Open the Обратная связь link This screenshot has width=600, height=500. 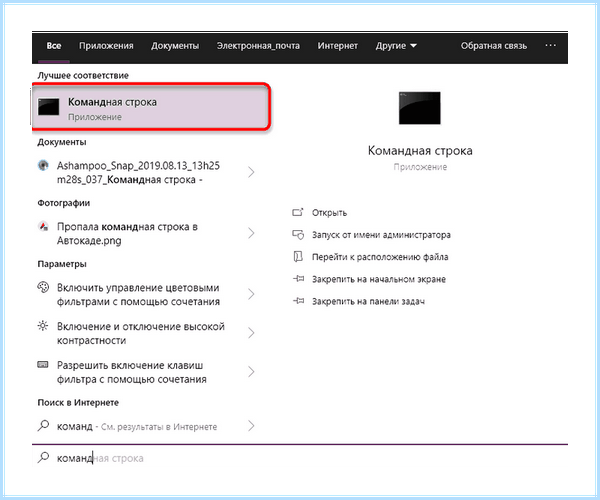click(x=494, y=46)
